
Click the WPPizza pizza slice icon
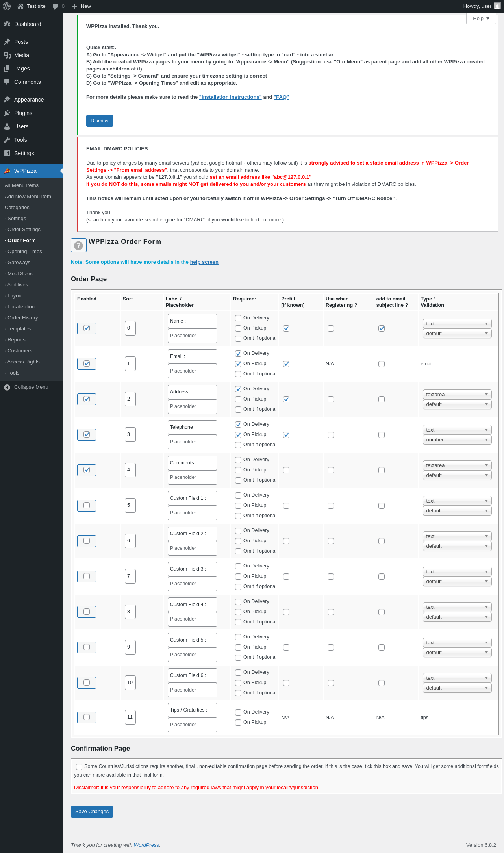pyautogui.click(x=7, y=171)
